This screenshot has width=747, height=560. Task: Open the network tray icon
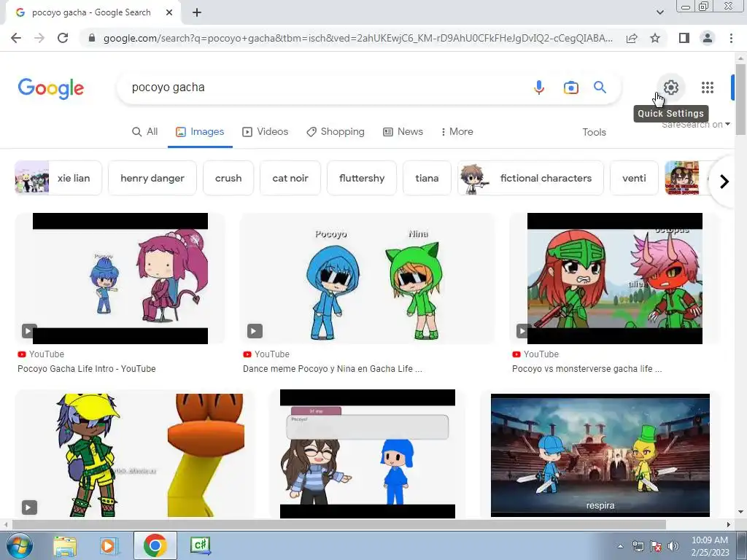(638, 546)
